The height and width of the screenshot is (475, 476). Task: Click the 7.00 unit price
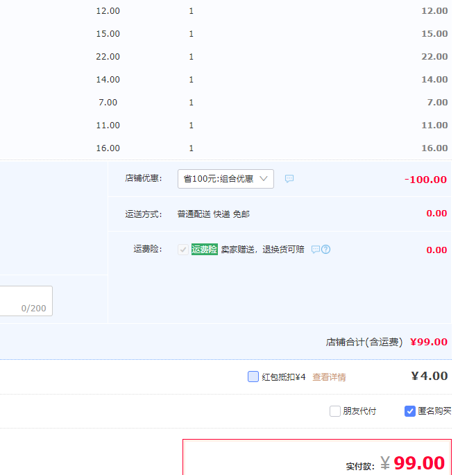(108, 103)
